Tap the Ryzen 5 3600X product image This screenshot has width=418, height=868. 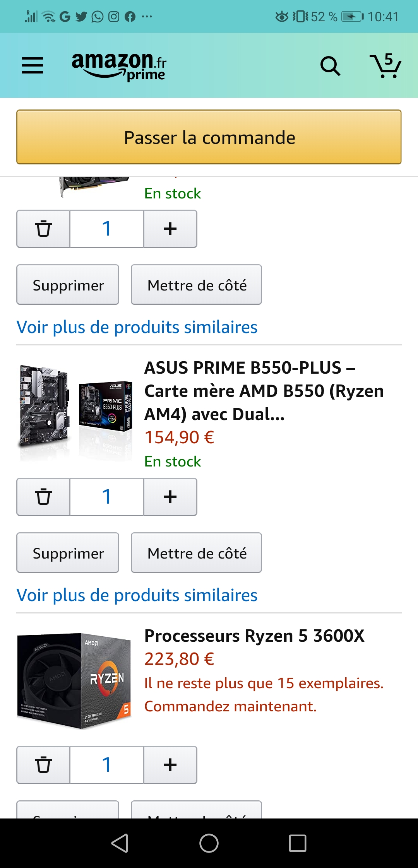pos(75,681)
